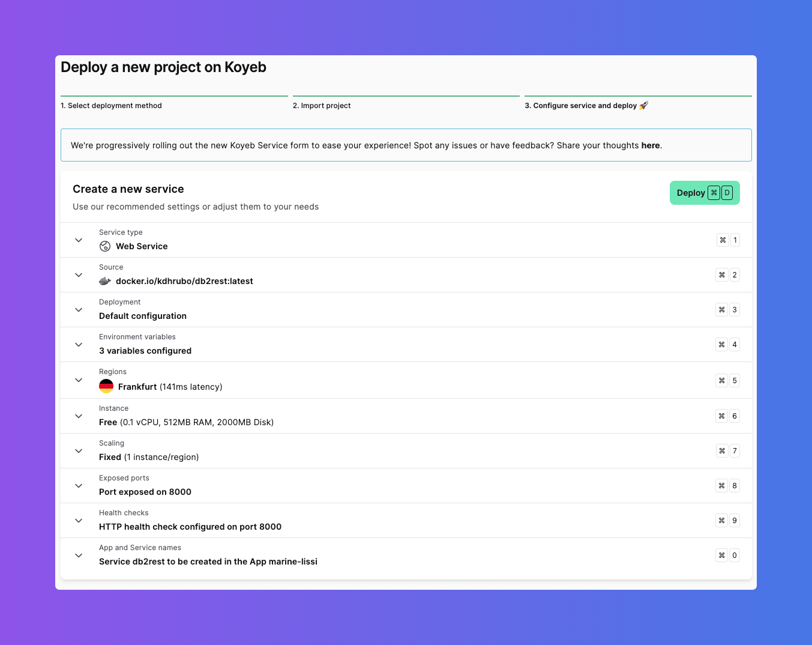Click the command-7 shortcut badge
The width and height of the screenshot is (812, 645).
coord(728,451)
